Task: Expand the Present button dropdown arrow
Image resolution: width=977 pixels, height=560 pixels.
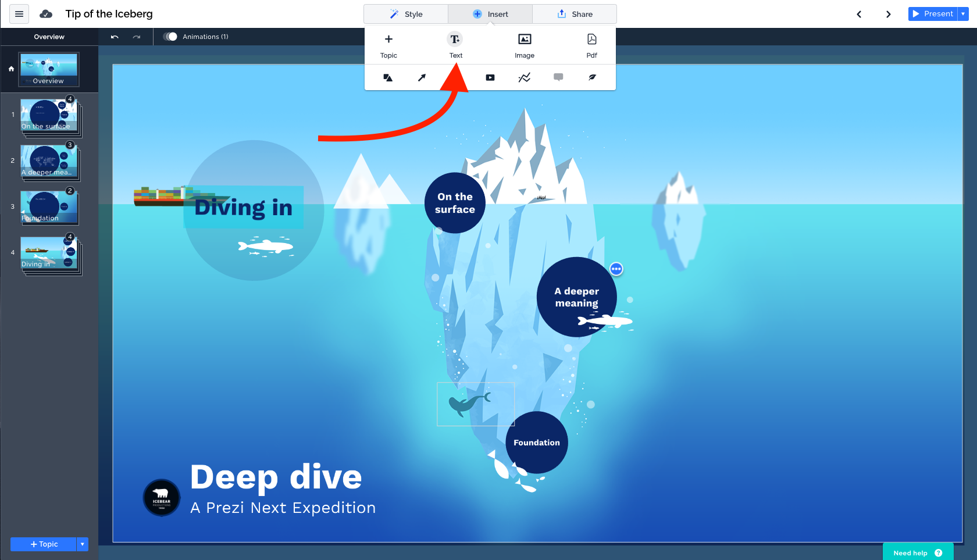Action: point(963,14)
